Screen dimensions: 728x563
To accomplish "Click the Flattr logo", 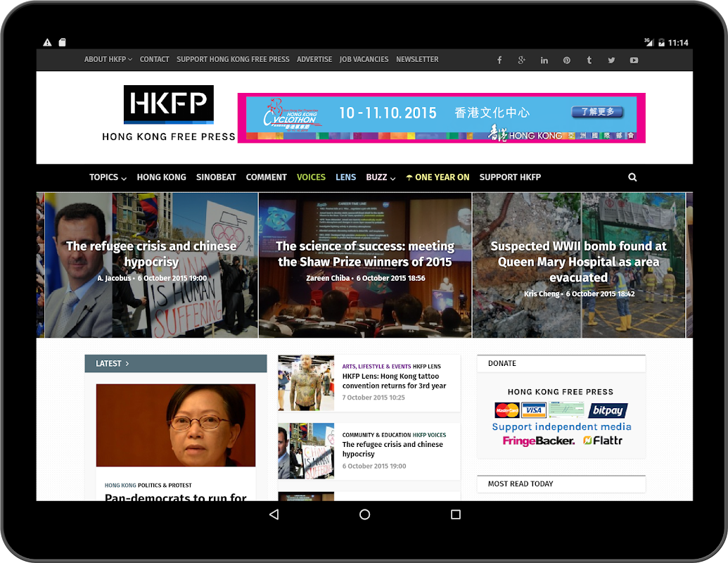I will coord(603,440).
